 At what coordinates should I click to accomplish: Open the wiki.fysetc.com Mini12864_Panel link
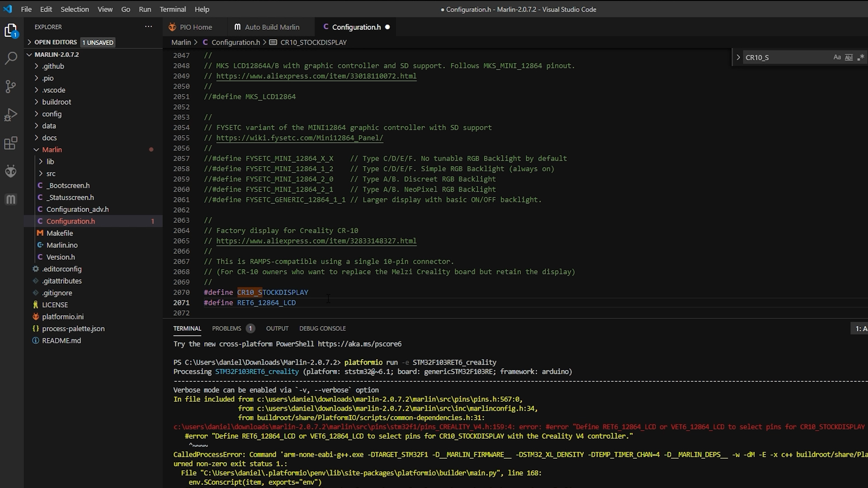(299, 138)
